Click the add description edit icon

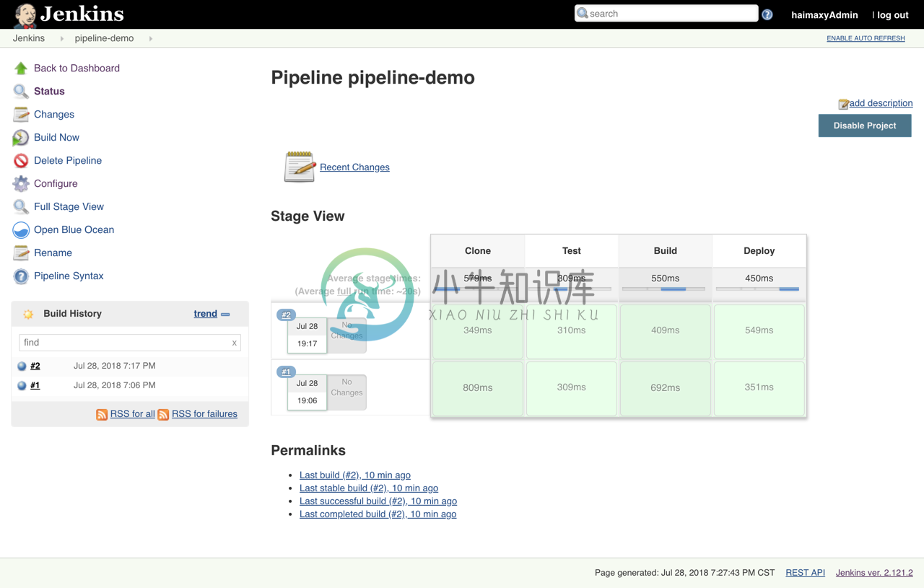(x=843, y=105)
